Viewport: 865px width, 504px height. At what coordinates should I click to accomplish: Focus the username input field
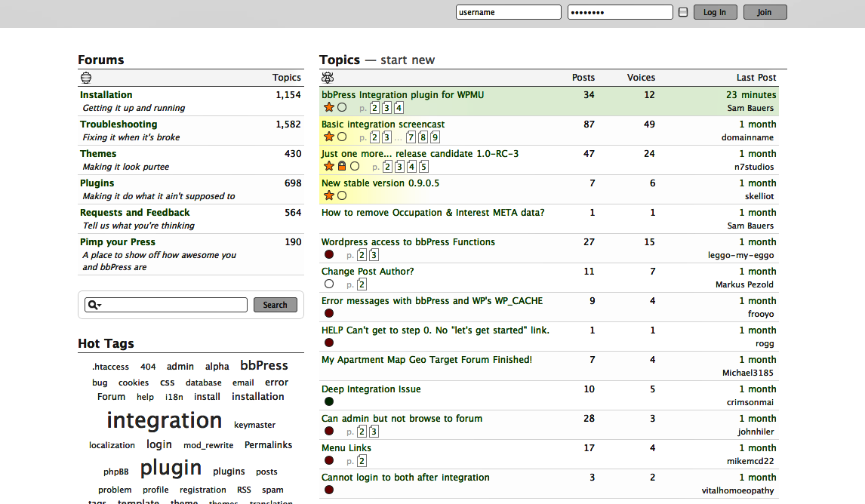509,12
